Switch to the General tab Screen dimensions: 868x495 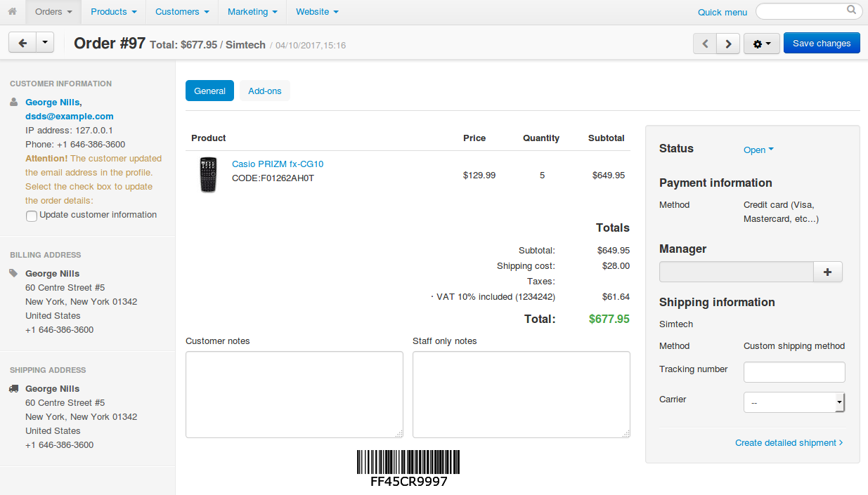209,91
